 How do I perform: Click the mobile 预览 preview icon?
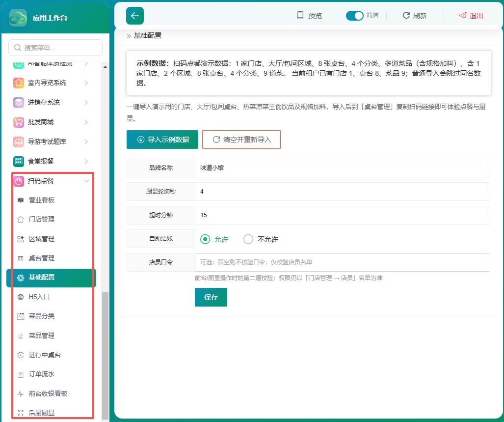[x=300, y=15]
